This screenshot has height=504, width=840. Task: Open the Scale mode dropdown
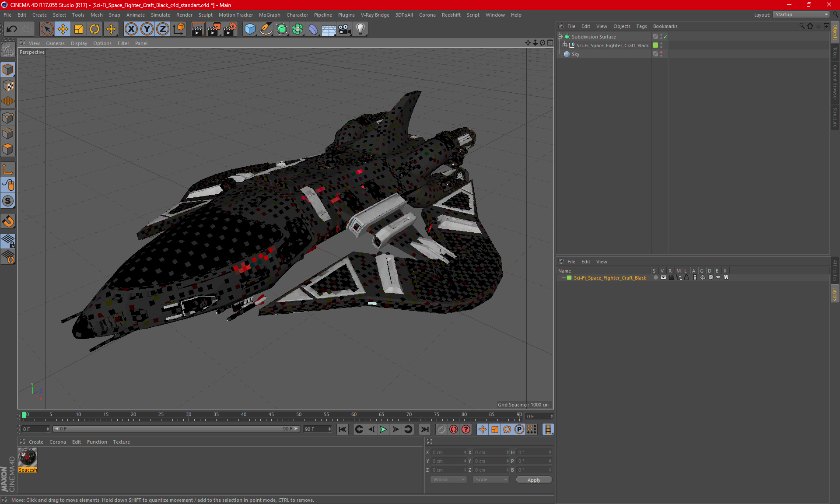click(491, 479)
